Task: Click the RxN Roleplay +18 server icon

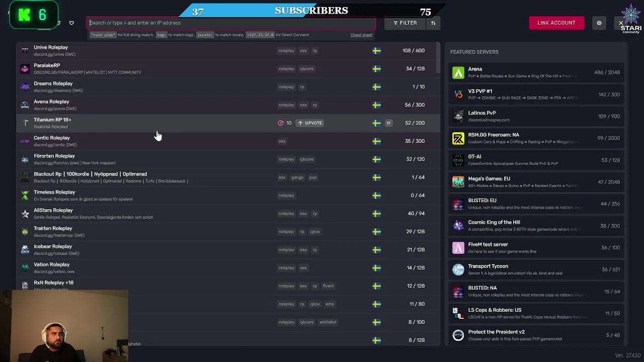Action: 25,285
